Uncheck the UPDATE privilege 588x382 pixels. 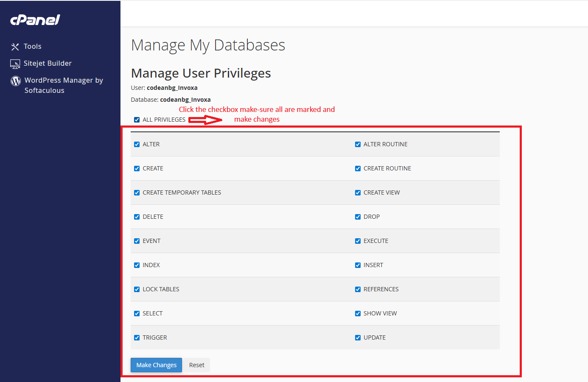click(x=358, y=338)
